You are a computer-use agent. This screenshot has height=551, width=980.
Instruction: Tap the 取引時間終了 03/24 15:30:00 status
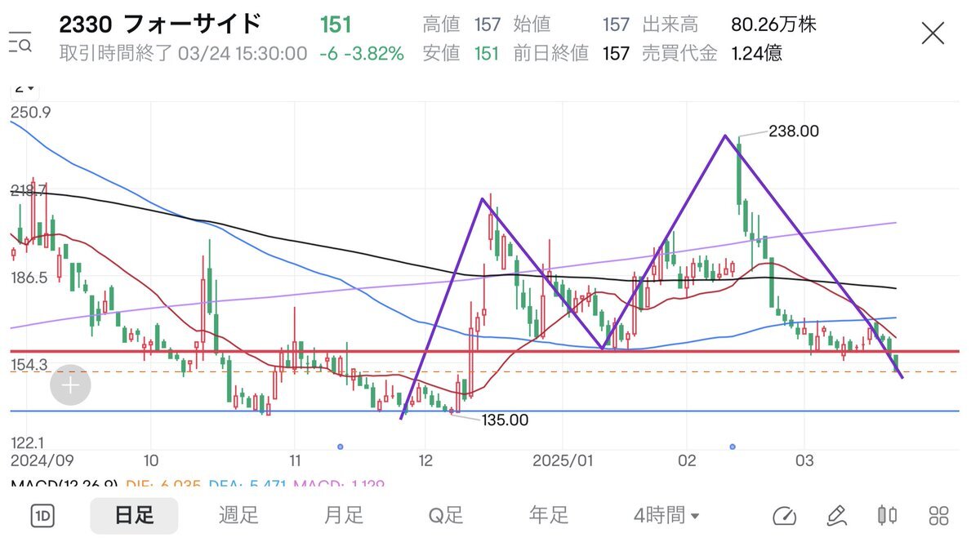point(183,54)
